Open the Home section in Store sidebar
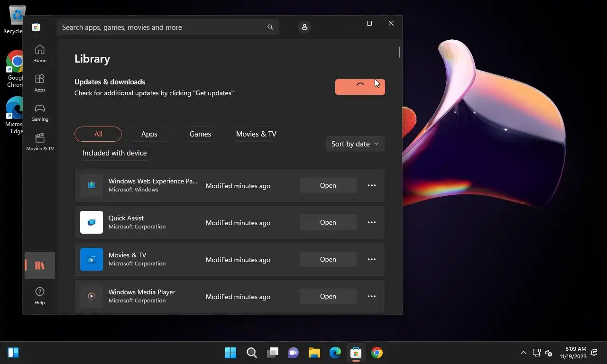607x364 pixels. (40, 54)
